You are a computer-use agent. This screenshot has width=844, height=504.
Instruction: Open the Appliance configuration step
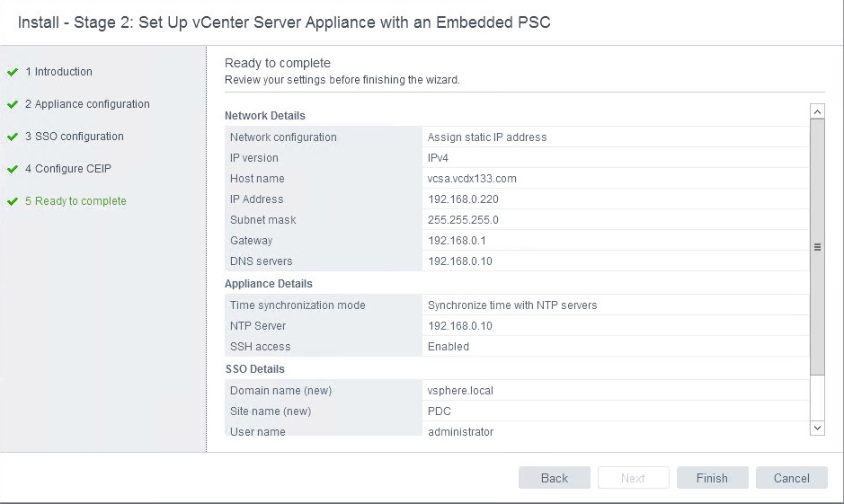(87, 104)
